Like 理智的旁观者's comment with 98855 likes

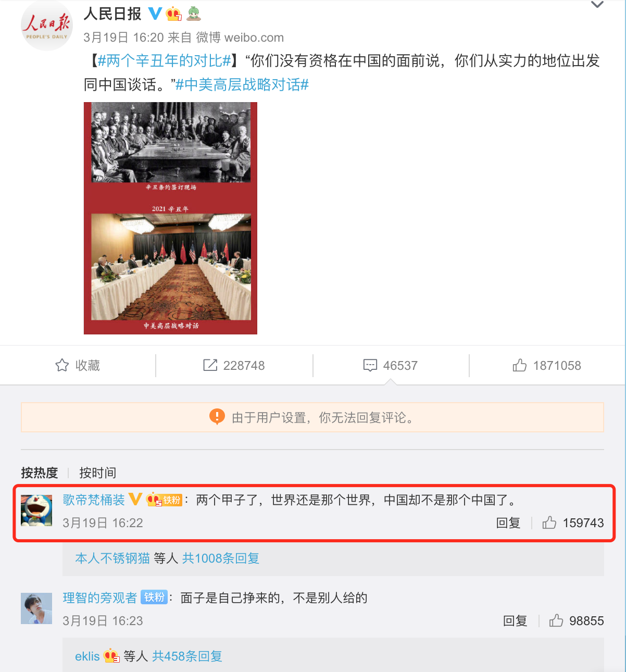(x=577, y=620)
